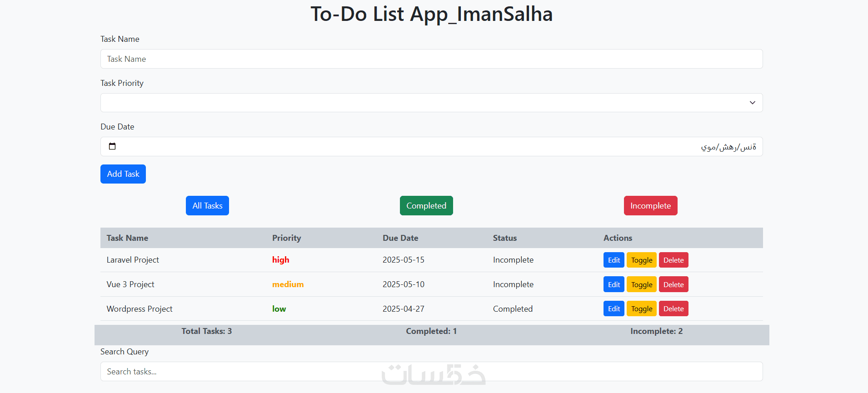Click into the Task Name input field
Image resolution: width=868 pixels, height=393 pixels.
coord(431,59)
